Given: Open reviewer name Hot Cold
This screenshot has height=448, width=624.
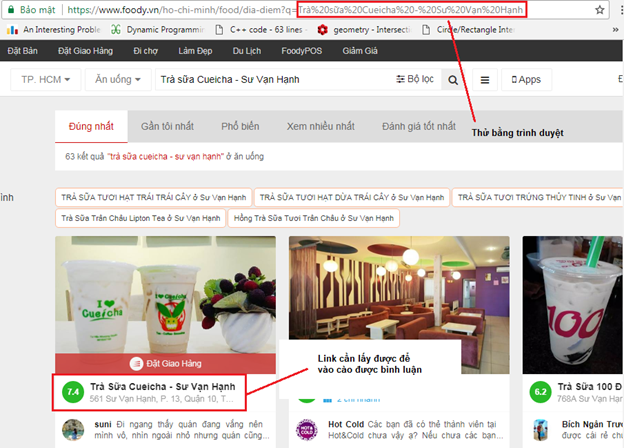Looking at the screenshot, I should click(x=346, y=424).
